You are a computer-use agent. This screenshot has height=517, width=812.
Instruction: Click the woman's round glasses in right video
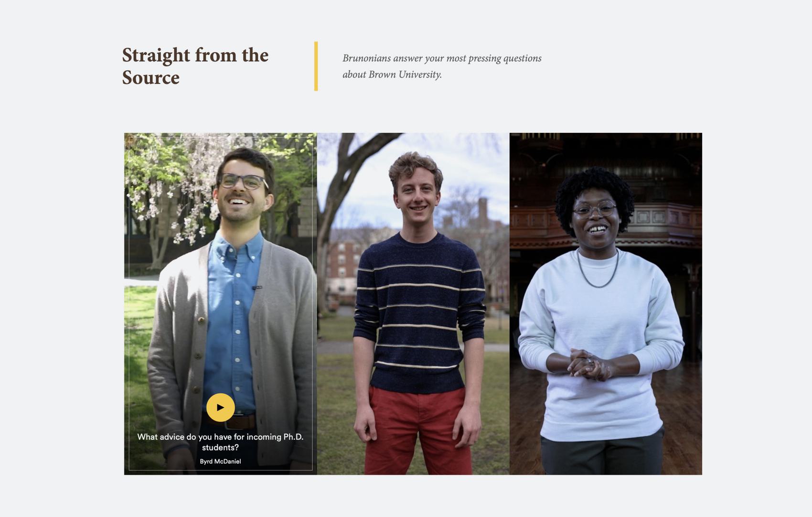point(594,209)
